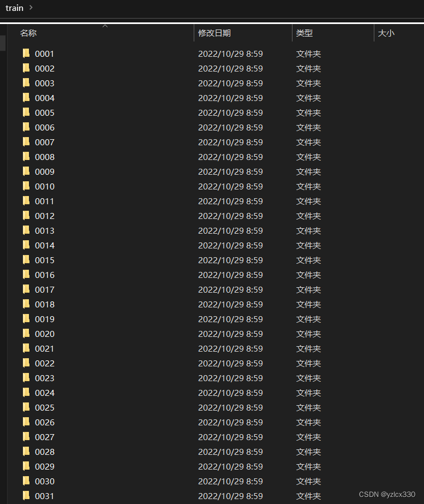Click the 文件夹 type cell of folder 0030

[308, 481]
